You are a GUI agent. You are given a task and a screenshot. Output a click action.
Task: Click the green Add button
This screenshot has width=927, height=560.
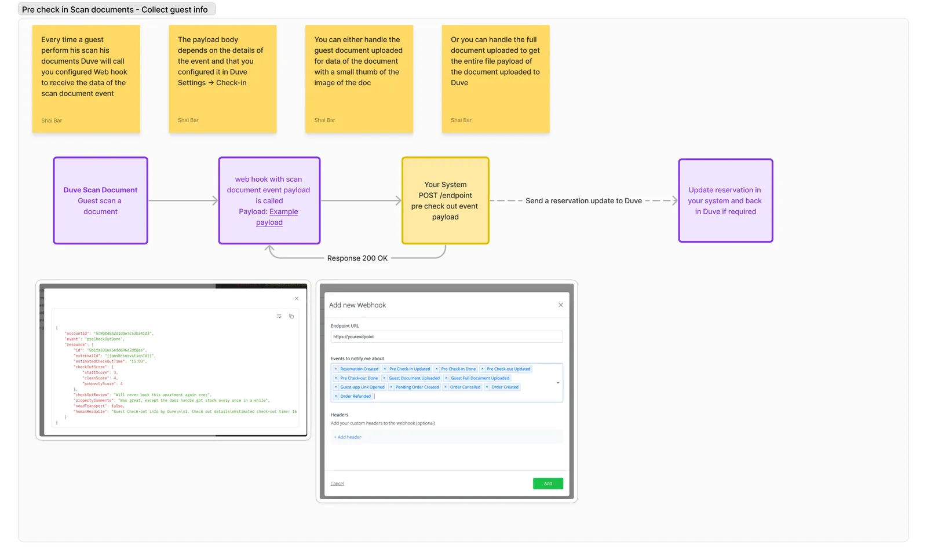click(548, 484)
